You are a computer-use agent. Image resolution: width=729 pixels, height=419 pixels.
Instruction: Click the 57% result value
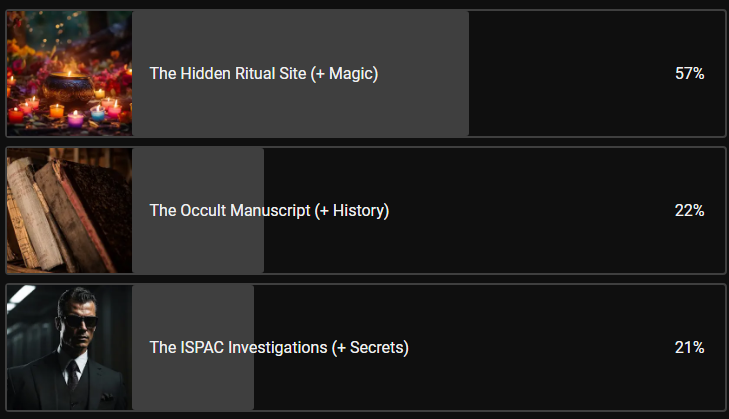pos(689,73)
